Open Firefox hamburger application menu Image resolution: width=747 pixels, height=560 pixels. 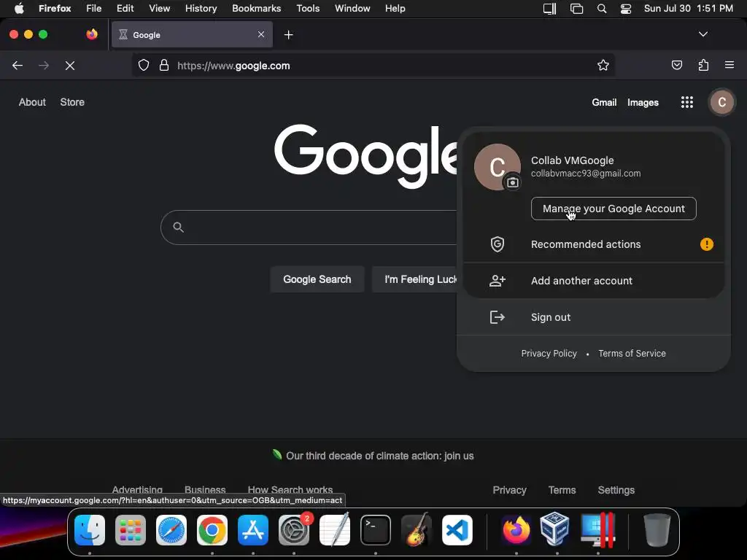729,65
